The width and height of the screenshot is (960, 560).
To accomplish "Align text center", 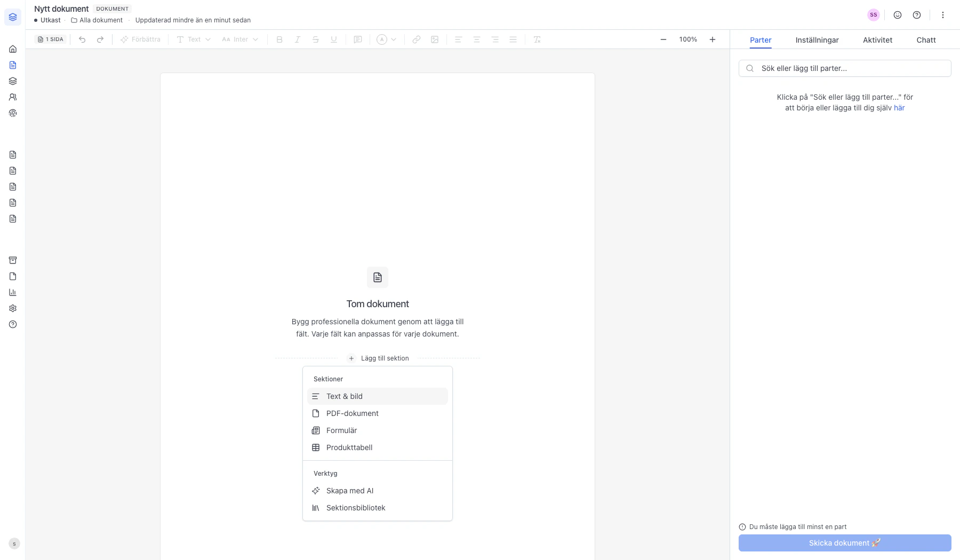I will pyautogui.click(x=477, y=39).
